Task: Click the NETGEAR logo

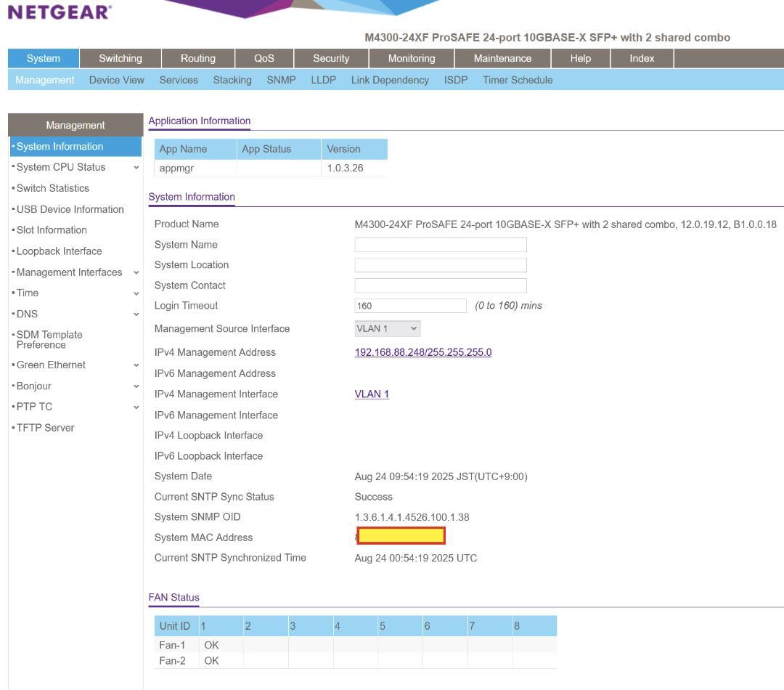Action: pyautogui.click(x=60, y=12)
